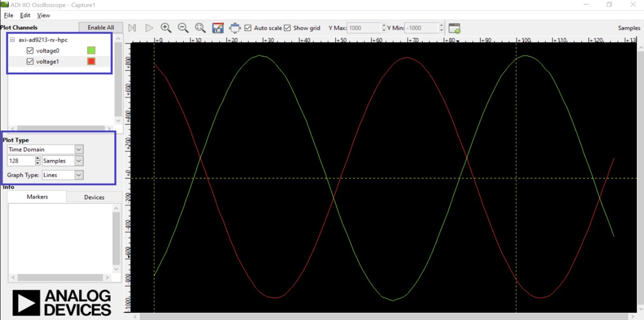Switch to the Devices tab
Screen dimensions: 644x320
[94, 197]
